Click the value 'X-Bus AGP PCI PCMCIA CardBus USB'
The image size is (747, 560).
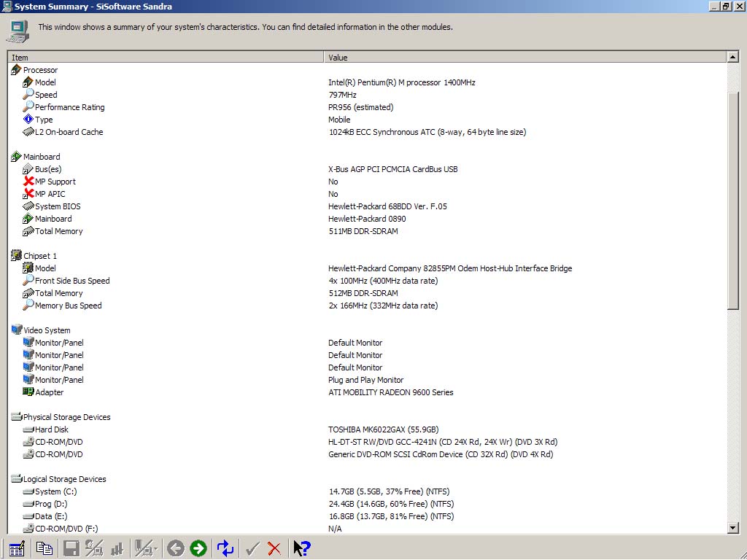(392, 169)
